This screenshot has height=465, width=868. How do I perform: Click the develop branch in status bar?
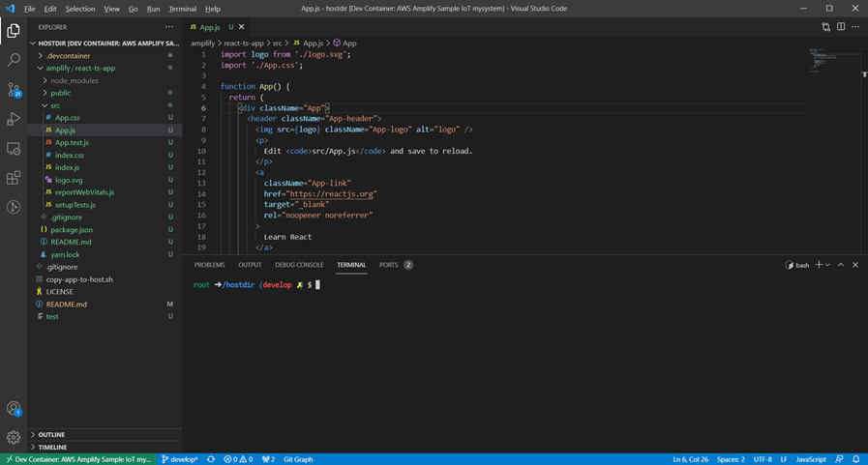point(179,459)
